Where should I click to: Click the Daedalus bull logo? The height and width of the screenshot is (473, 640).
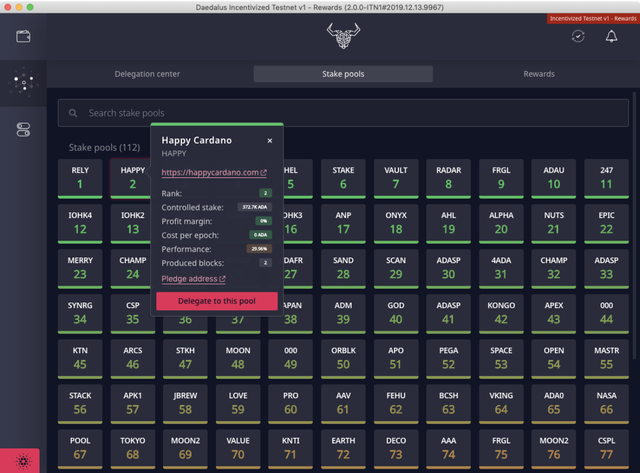(x=343, y=36)
